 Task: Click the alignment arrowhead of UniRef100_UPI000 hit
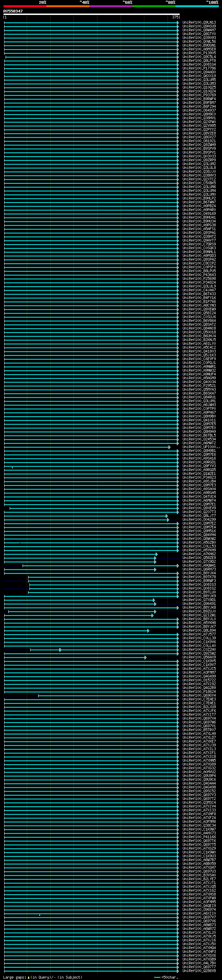tap(170, 447)
